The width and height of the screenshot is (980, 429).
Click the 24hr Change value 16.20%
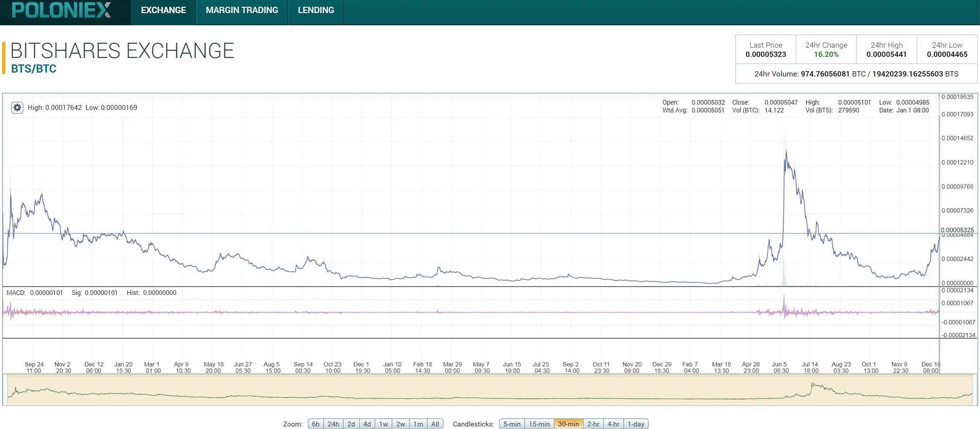point(826,54)
